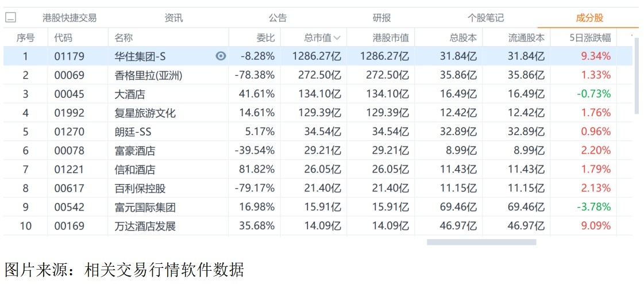Screen dimensions: 644x284
Task: Click the 流通股本 column header
Action: click(526, 39)
